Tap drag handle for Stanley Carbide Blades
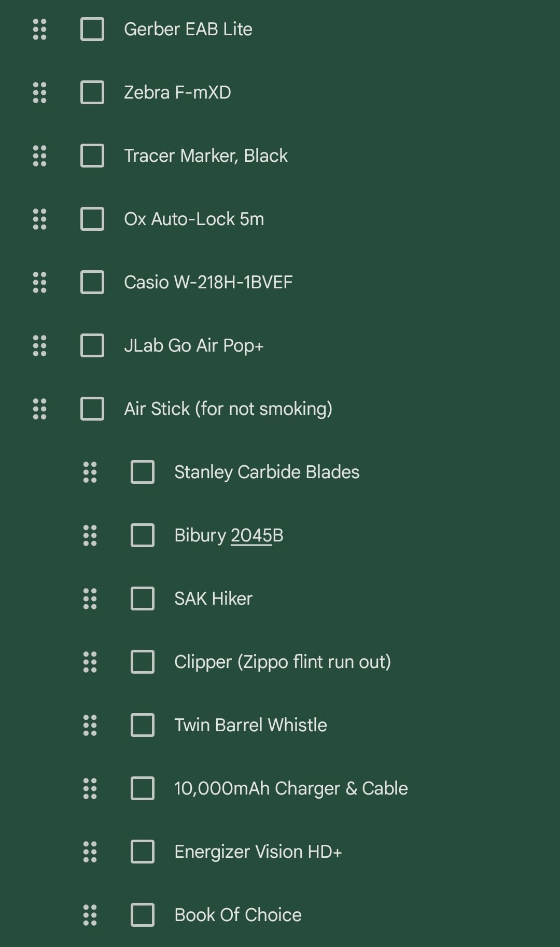 click(x=90, y=472)
